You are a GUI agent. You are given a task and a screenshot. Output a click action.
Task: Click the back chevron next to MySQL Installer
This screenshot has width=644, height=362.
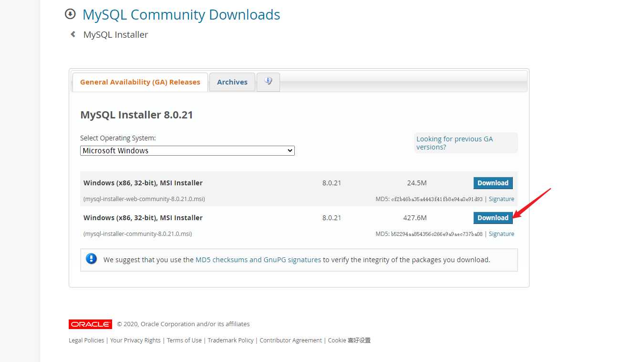73,34
